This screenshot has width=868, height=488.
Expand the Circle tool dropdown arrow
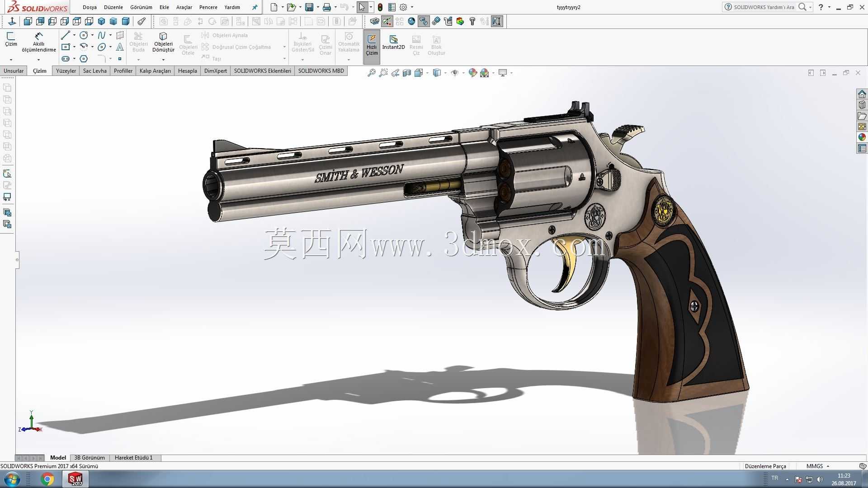(x=92, y=35)
